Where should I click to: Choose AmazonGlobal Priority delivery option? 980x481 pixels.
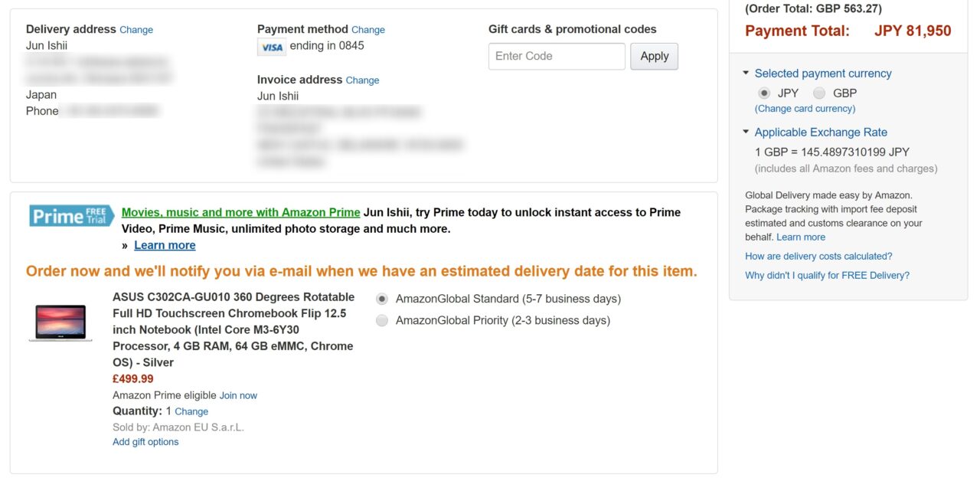pos(382,320)
